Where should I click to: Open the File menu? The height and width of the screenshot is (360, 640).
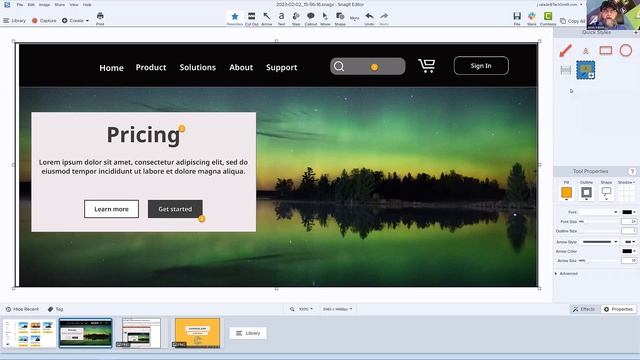tap(20, 4)
